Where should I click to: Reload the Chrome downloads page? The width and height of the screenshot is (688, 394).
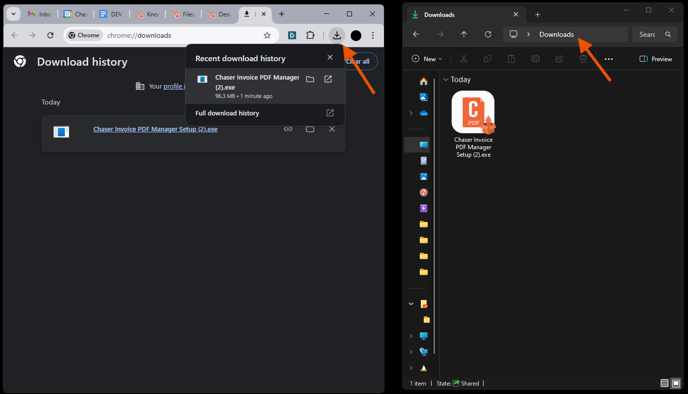pyautogui.click(x=50, y=35)
